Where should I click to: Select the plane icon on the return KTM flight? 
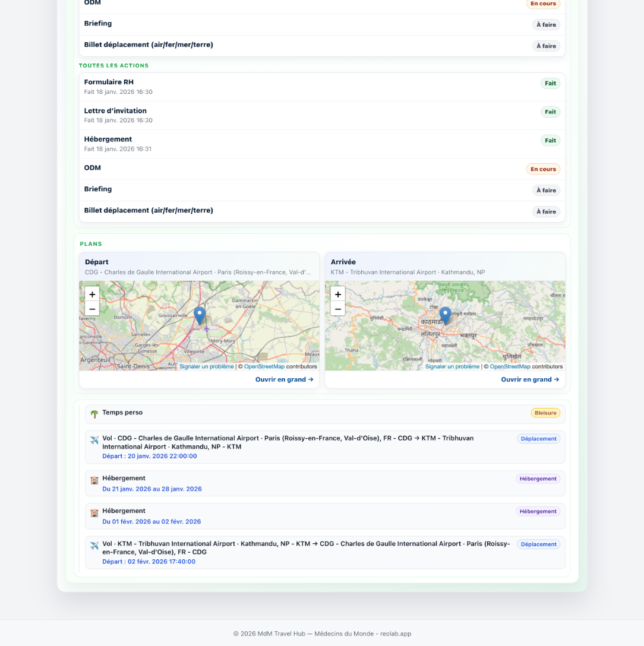[x=94, y=544]
